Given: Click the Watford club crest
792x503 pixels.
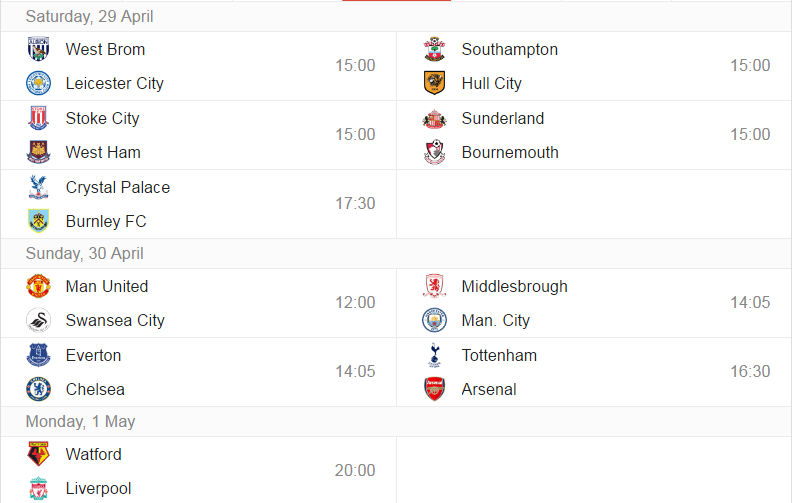Looking at the screenshot, I should (x=38, y=454).
